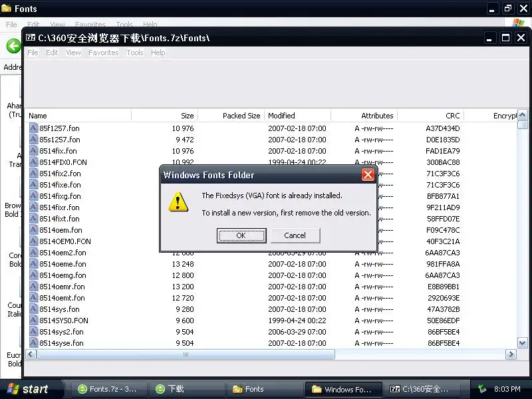Open the 7-Zip File menu
Viewport: 532px width, 399px height.
33,53
